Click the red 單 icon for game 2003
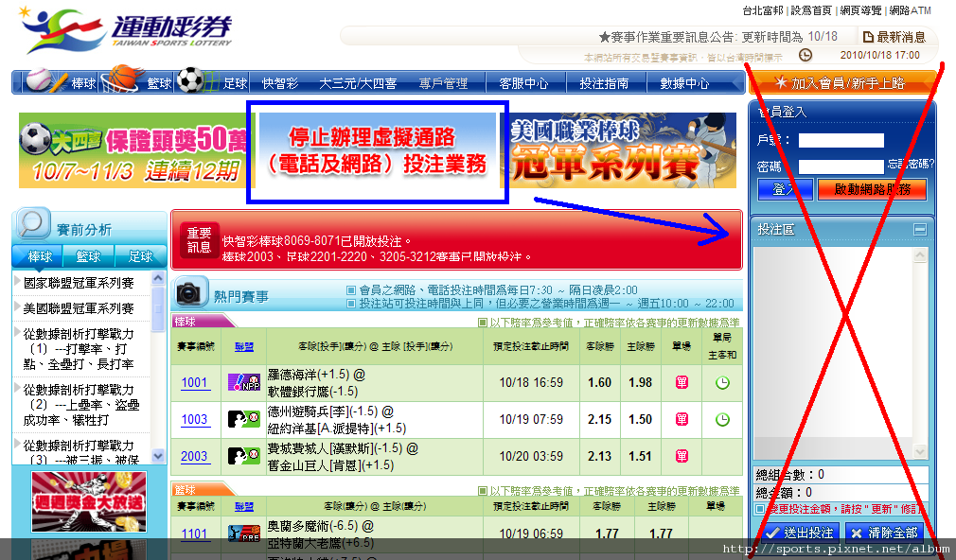The height and width of the screenshot is (560, 956). (682, 456)
